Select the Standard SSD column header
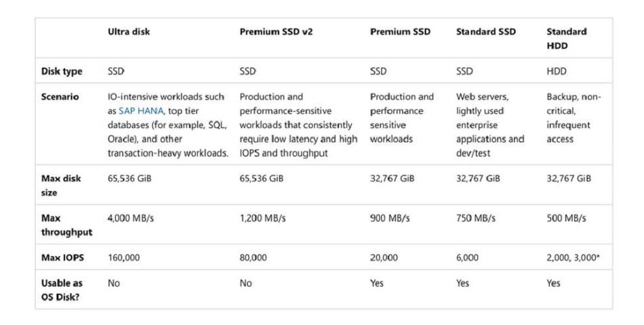This screenshot has width=644, height=325. [x=486, y=32]
